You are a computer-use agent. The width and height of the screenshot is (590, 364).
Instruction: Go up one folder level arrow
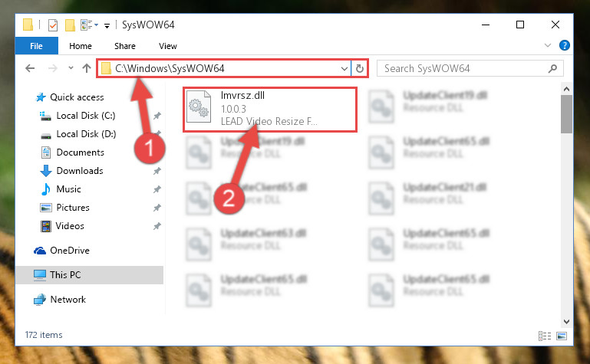[87, 68]
